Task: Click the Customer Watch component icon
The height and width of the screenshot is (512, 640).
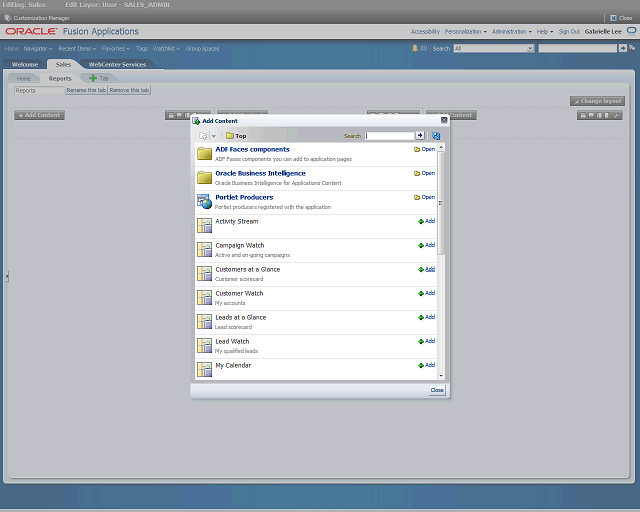Action: point(204,298)
